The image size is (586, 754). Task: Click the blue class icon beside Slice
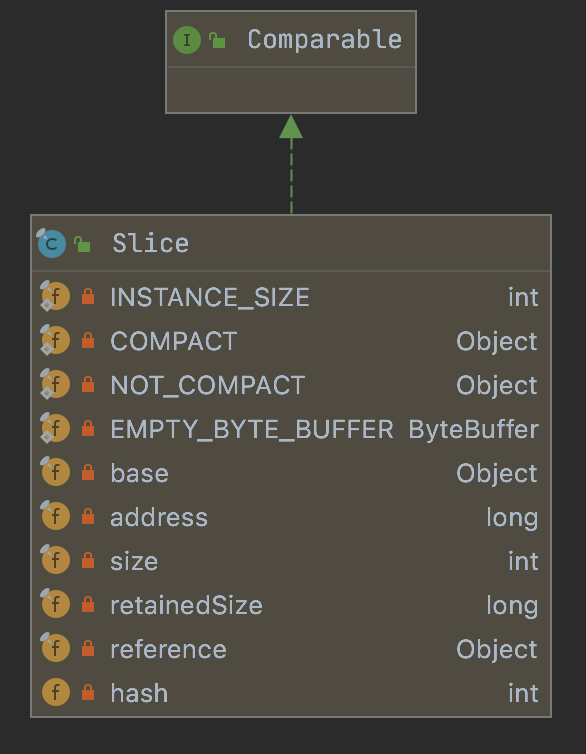click(51, 243)
